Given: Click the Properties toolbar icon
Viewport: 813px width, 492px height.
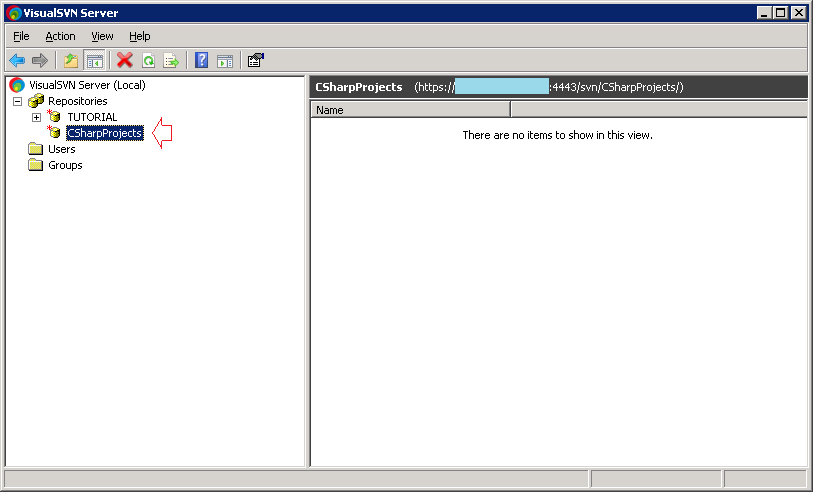Looking at the screenshot, I should [x=256, y=60].
